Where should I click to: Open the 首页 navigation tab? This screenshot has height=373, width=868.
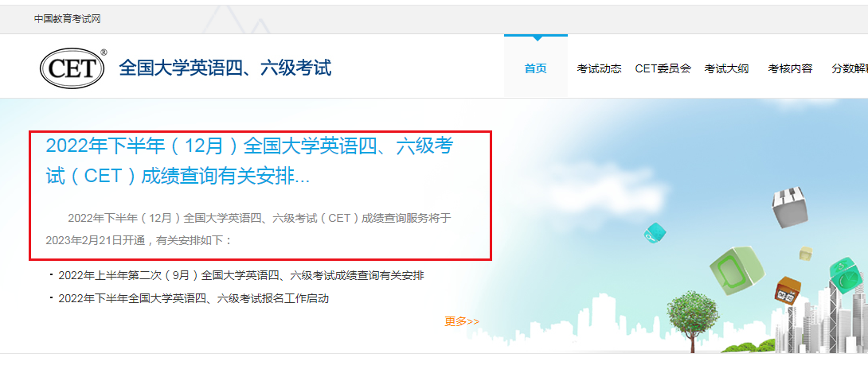pos(535,68)
